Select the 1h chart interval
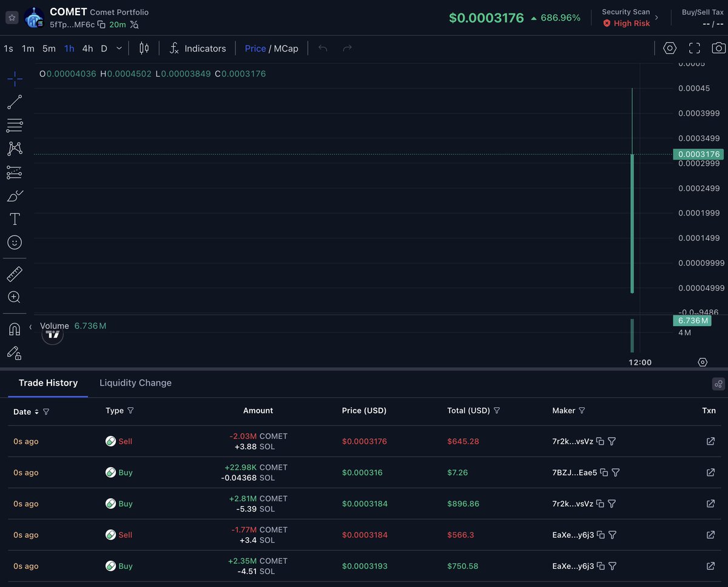 coord(69,49)
